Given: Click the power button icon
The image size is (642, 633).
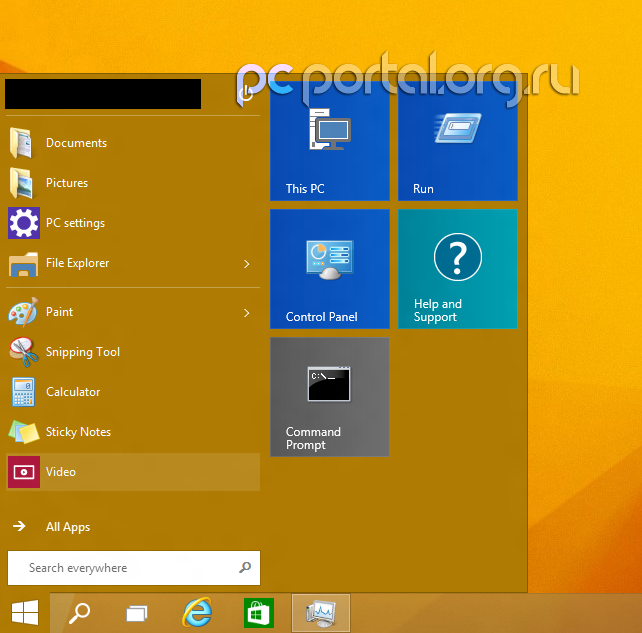Looking at the screenshot, I should 246,93.
